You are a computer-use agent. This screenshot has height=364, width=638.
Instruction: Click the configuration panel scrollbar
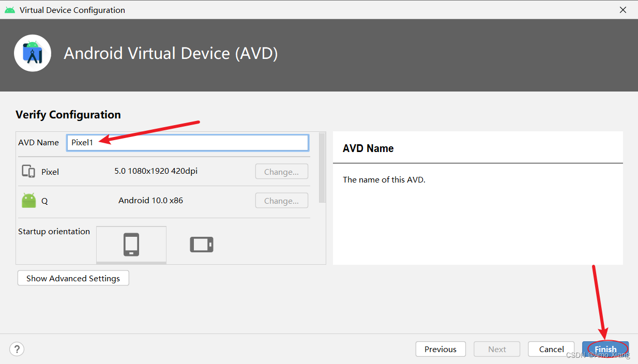point(322,168)
